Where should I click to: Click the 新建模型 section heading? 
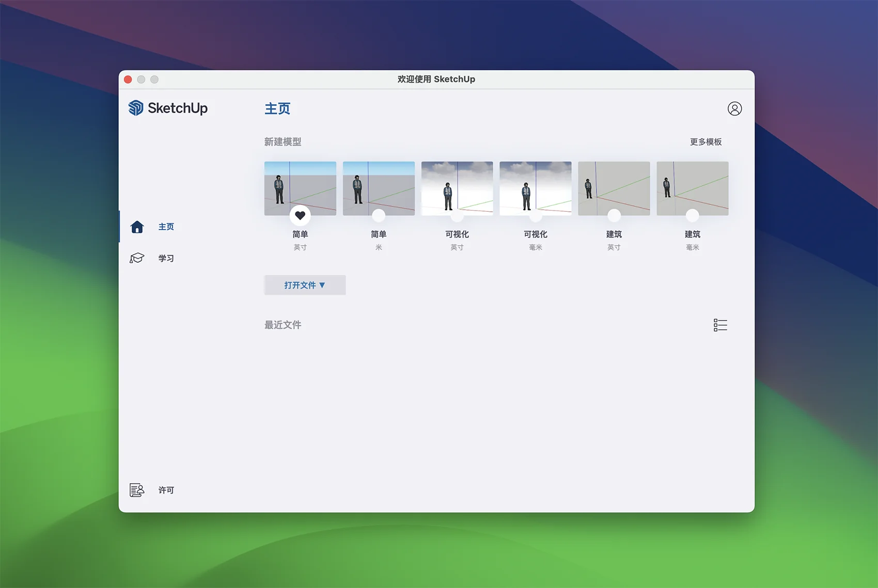[283, 141]
